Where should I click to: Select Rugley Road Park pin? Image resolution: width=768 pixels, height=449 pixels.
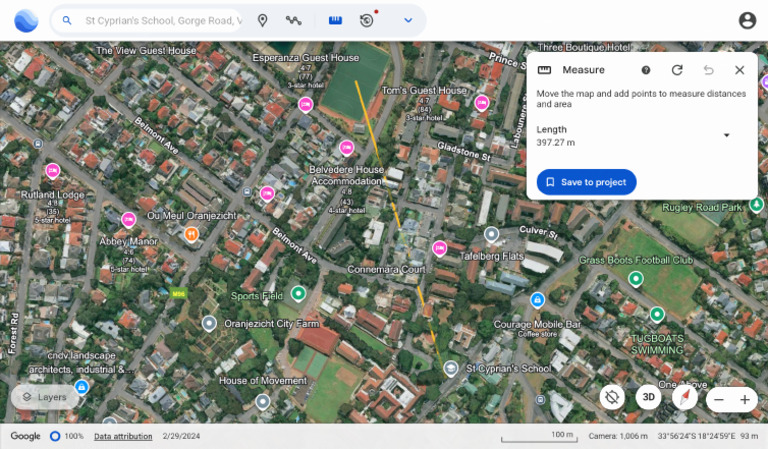(x=757, y=204)
